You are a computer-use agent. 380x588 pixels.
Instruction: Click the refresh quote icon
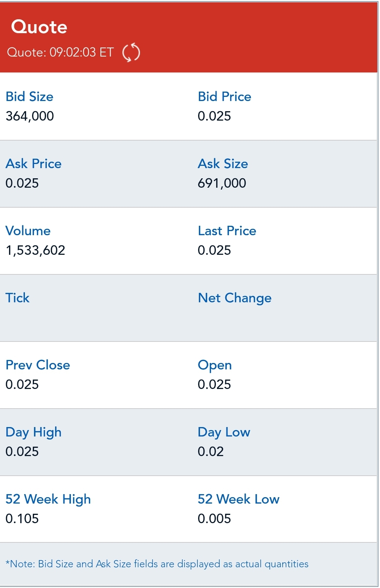point(131,52)
